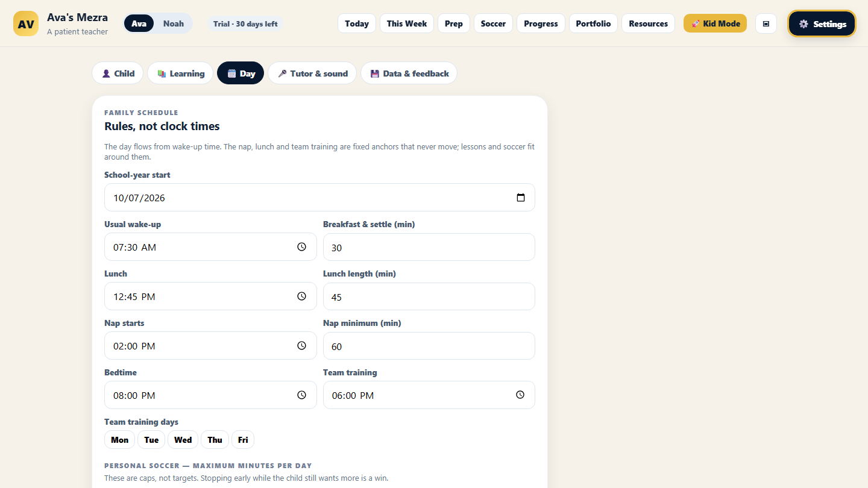The height and width of the screenshot is (488, 868).
Task: Click the Bedtime time field
Action: coord(210,395)
